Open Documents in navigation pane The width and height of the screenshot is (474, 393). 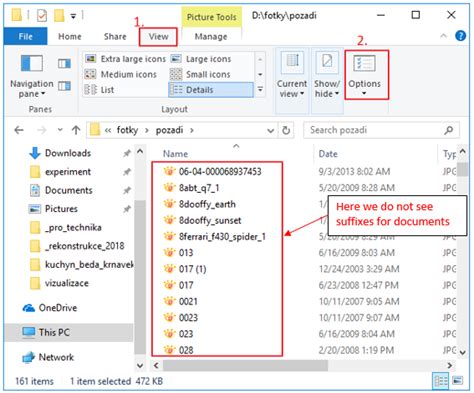[x=69, y=190]
